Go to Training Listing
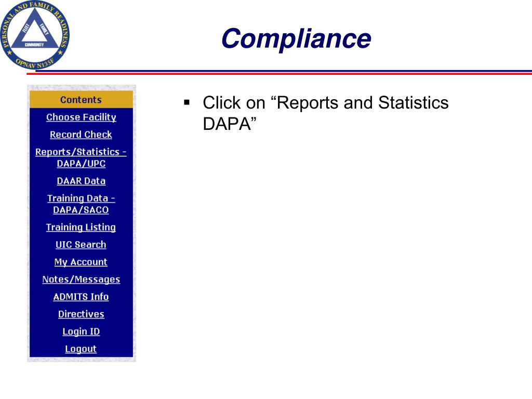The height and width of the screenshot is (399, 532). 81,228
